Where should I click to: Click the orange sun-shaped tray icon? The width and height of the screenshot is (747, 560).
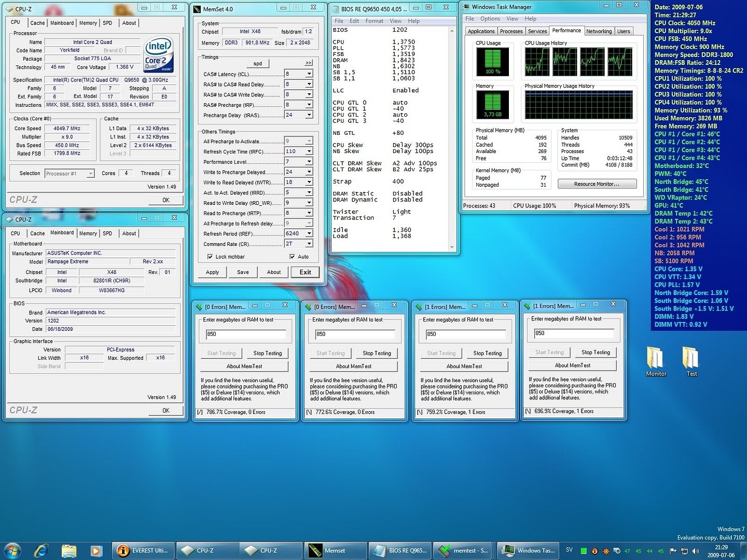click(x=605, y=551)
